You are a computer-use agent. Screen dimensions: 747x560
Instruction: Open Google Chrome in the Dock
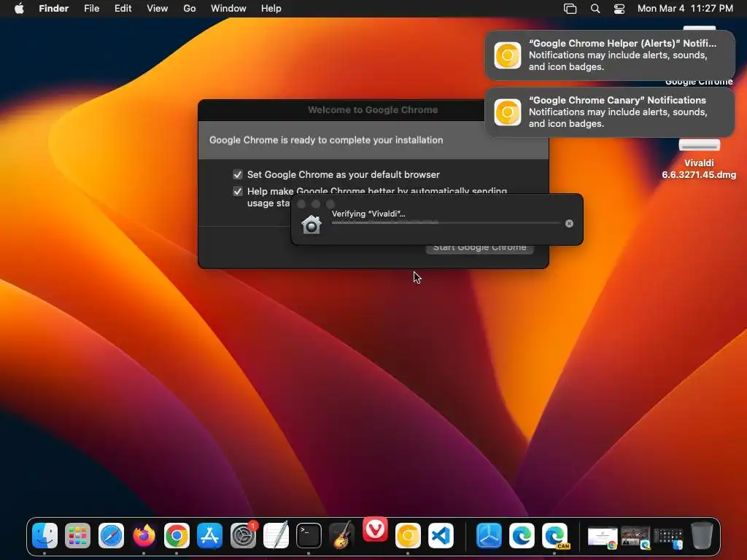(177, 536)
